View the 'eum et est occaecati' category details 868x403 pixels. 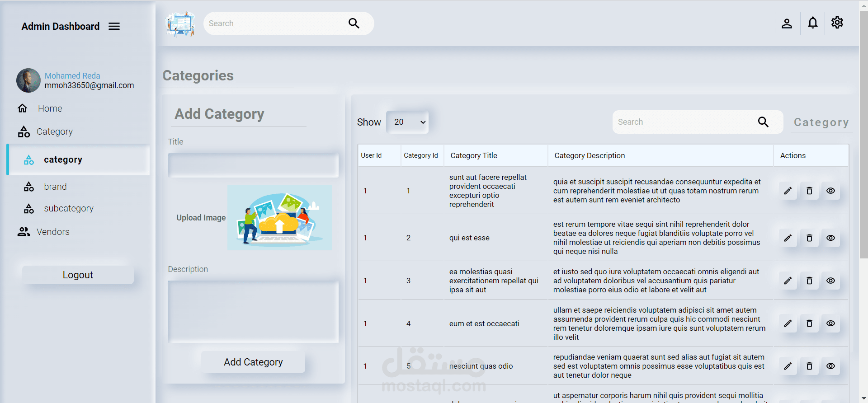[831, 323]
